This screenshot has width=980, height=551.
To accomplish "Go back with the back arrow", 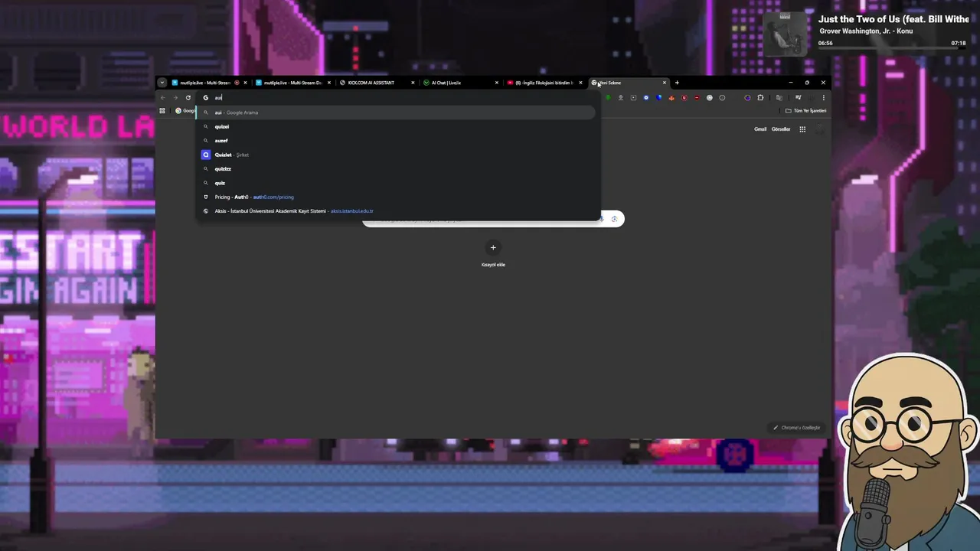I will point(162,98).
